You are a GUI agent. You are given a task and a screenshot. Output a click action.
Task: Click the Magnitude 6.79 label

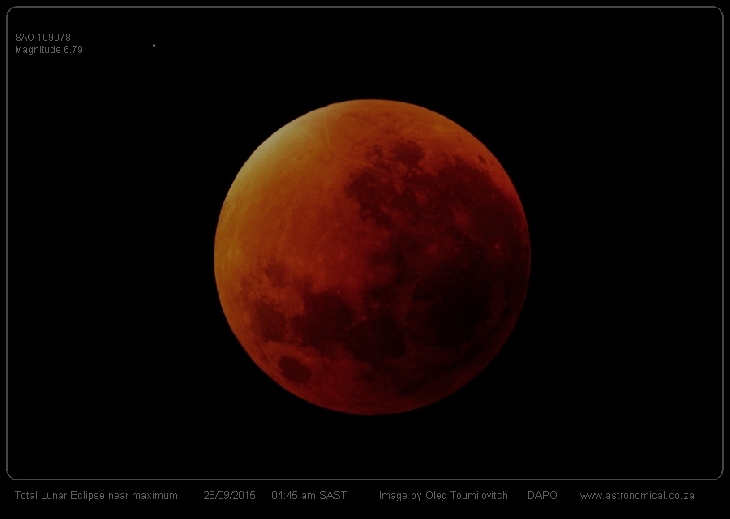(49, 49)
